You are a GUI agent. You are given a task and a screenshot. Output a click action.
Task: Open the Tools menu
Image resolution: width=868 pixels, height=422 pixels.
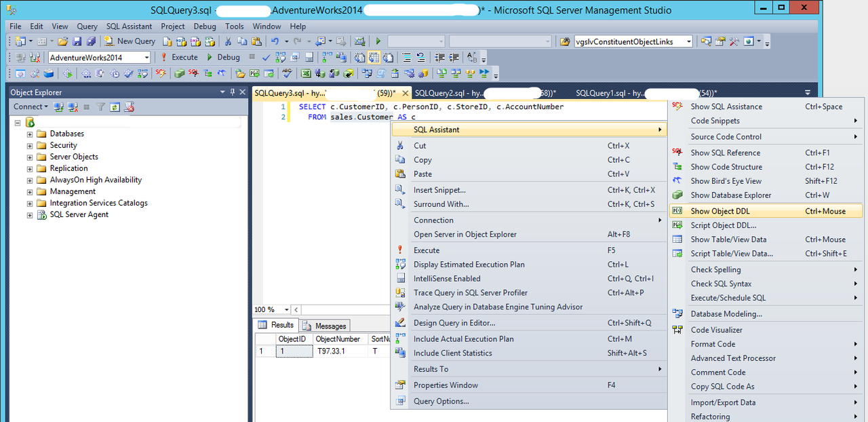[235, 26]
